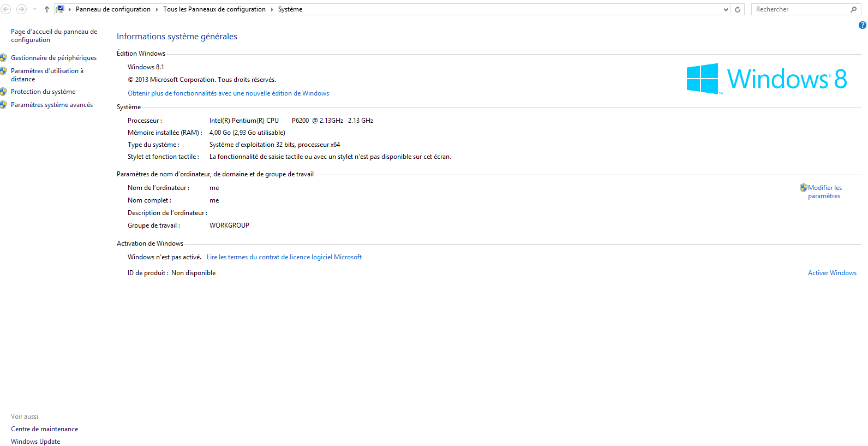868x446 pixels.
Task: Read the Microsoft licence contract terms link
Action: (x=284, y=257)
